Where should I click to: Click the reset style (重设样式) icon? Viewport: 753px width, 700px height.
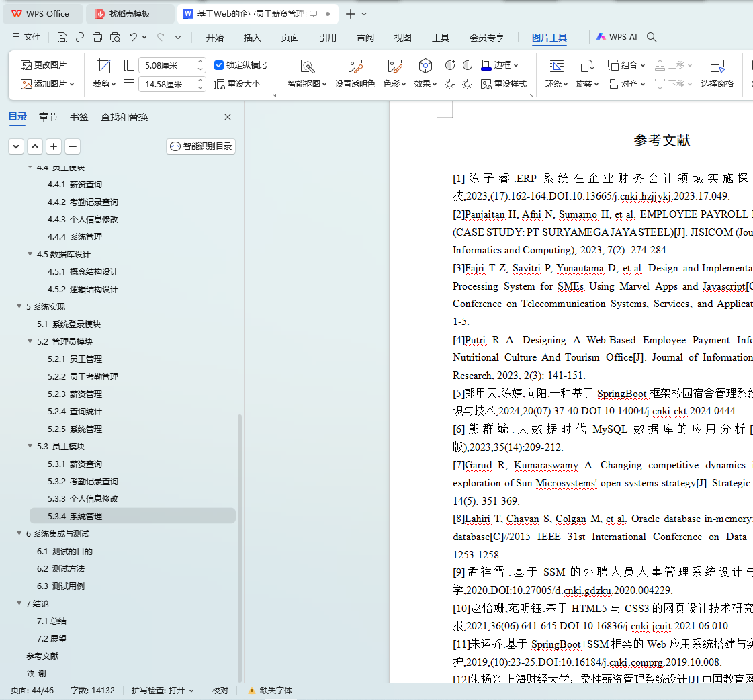click(x=487, y=84)
